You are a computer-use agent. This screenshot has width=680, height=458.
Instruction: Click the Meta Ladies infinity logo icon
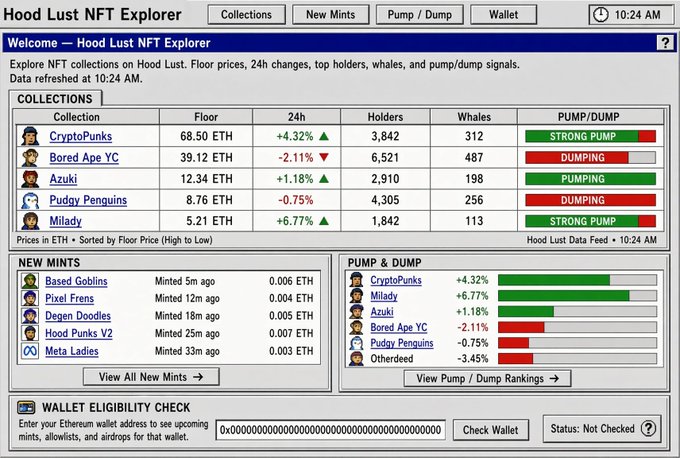[x=30, y=351]
